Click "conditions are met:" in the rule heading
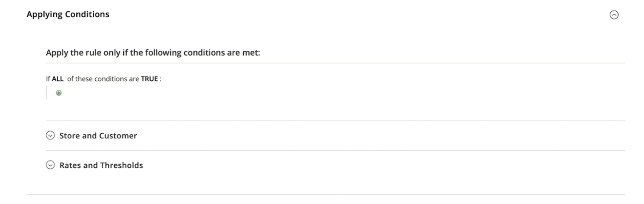The image size is (644, 204). tap(222, 53)
